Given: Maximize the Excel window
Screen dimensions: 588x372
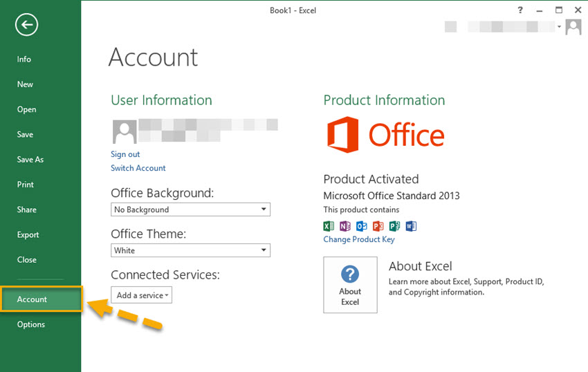Looking at the screenshot, I should [x=559, y=10].
